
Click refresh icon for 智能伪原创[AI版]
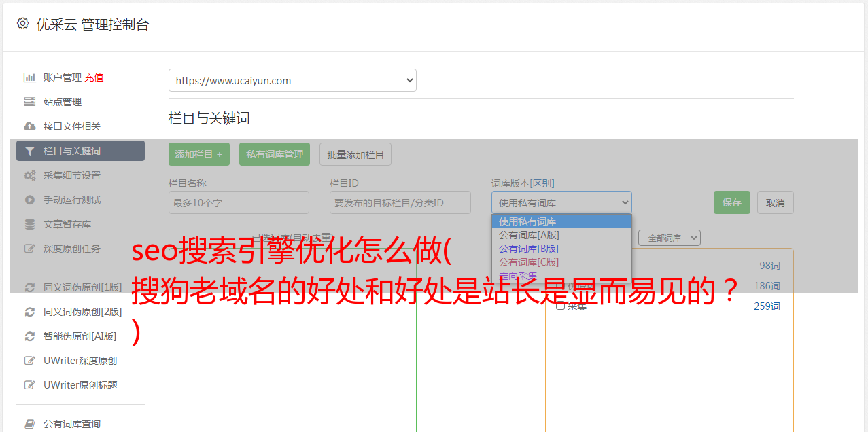click(x=29, y=336)
